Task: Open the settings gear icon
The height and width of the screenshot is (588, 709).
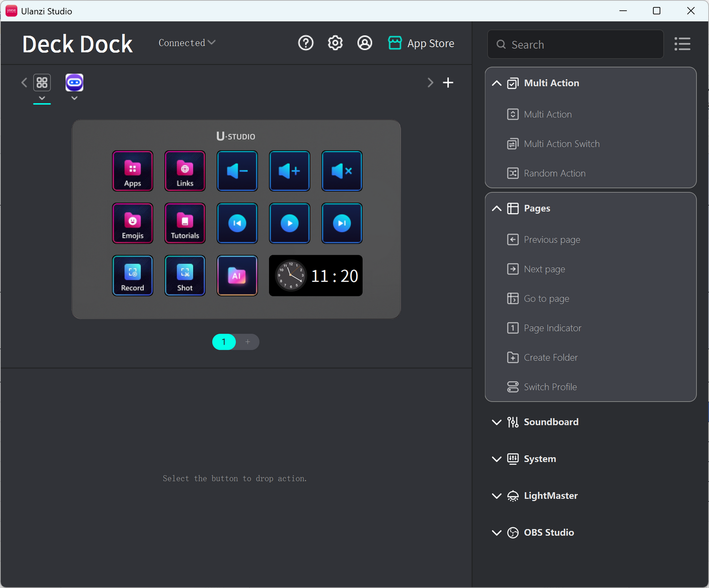Action: [335, 43]
